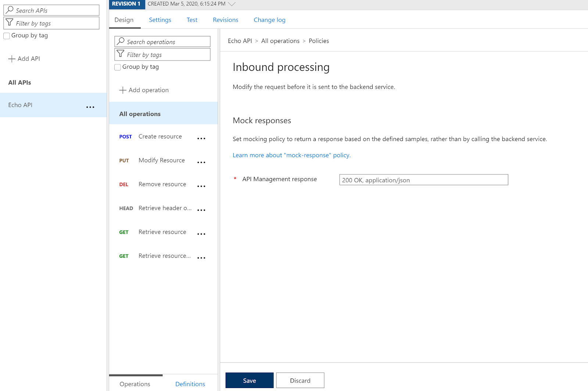This screenshot has width=588, height=391.
Task: Open the ellipsis menu for GET Retrieve resource
Action: point(201,234)
